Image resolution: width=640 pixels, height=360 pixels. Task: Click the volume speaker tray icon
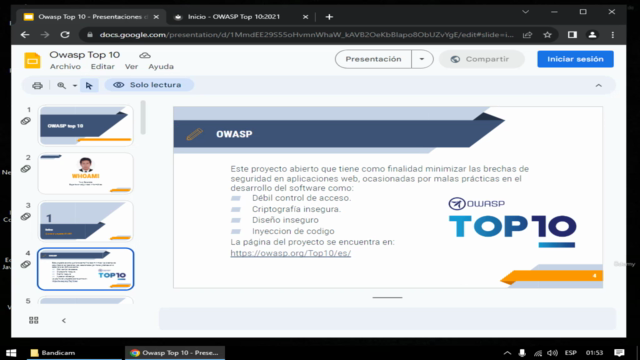(x=552, y=353)
